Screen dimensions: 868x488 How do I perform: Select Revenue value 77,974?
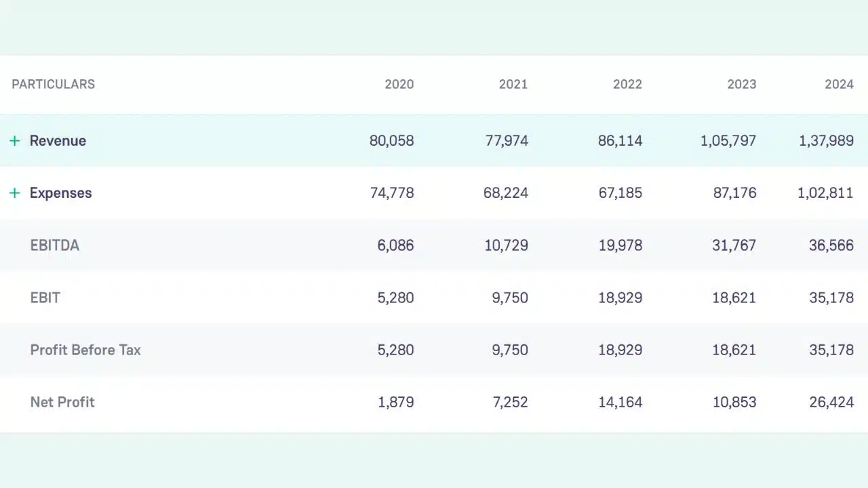point(507,141)
